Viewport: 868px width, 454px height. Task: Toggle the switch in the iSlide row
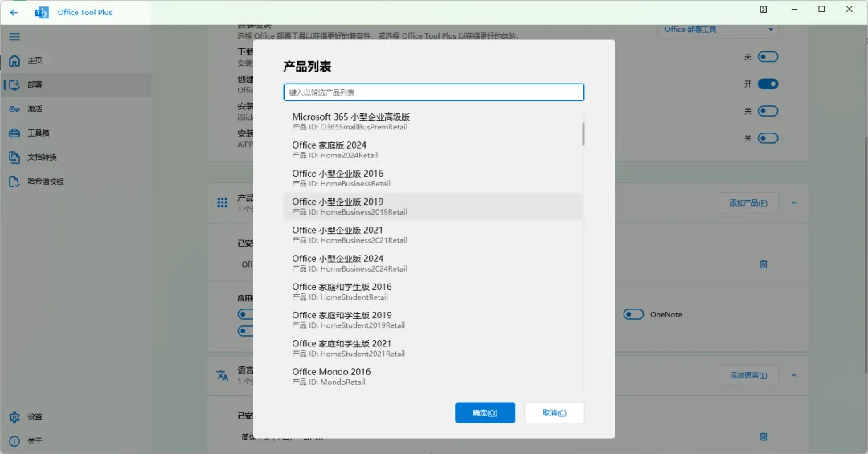(768, 111)
